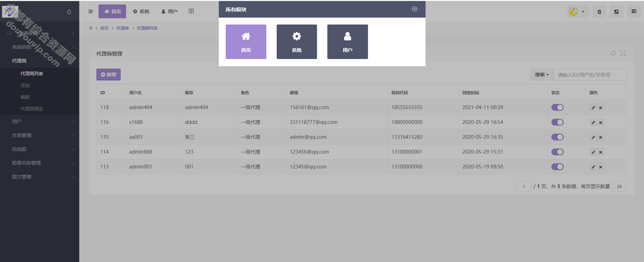This screenshot has width=644, height=262.
Task: Toggle status switch for admin001
Action: tap(557, 167)
